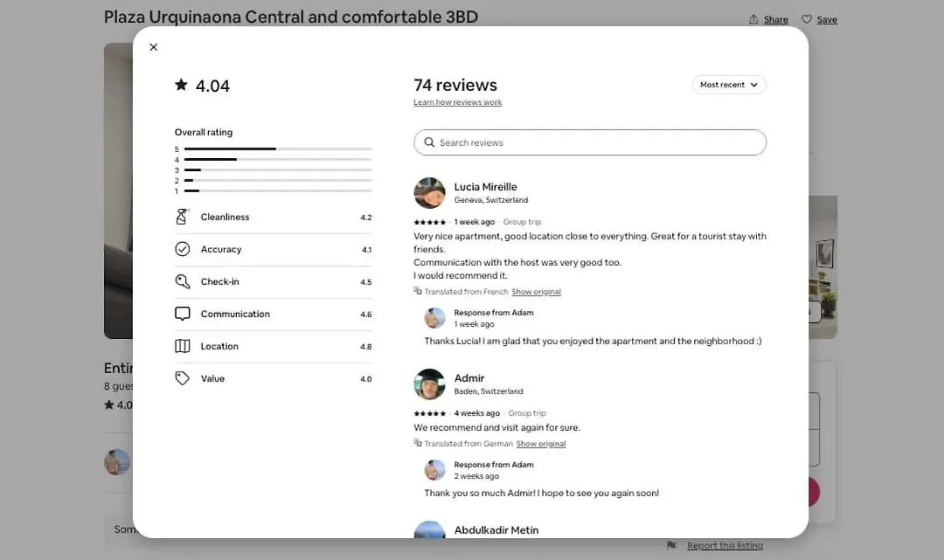Click the Cleanliness spray bottle icon
Image resolution: width=944 pixels, height=560 pixels.
(182, 217)
